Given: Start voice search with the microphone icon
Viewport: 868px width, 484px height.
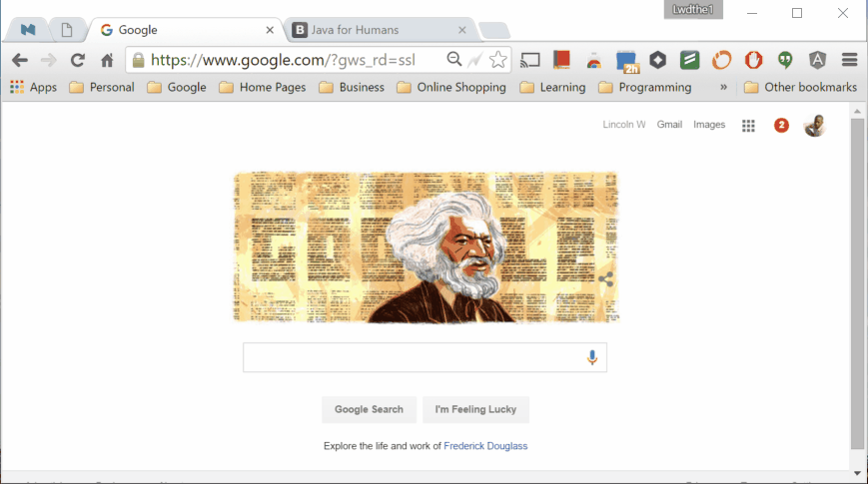Looking at the screenshot, I should tap(591, 357).
